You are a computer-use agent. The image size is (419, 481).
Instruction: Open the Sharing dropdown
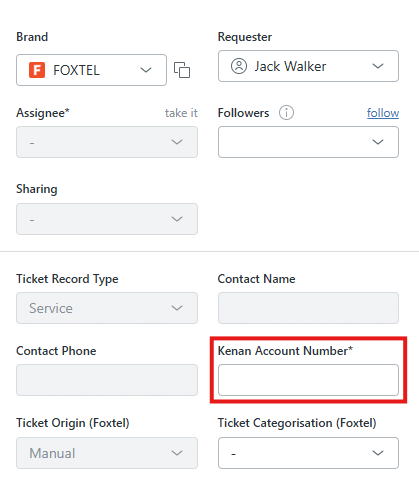(x=107, y=219)
